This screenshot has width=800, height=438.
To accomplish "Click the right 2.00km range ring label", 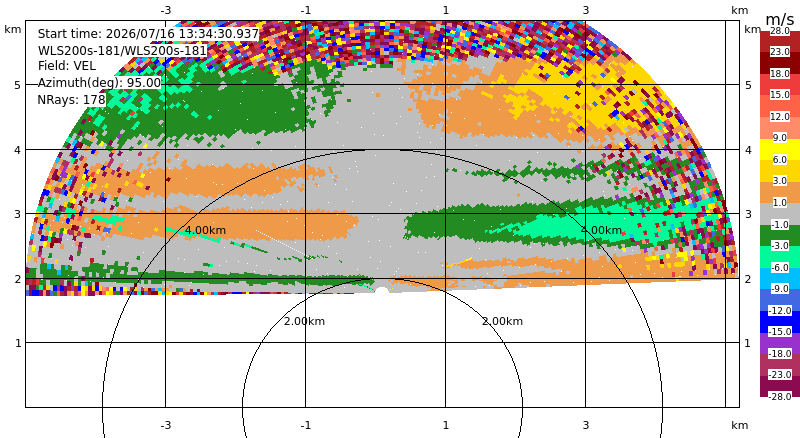I will coord(502,321).
